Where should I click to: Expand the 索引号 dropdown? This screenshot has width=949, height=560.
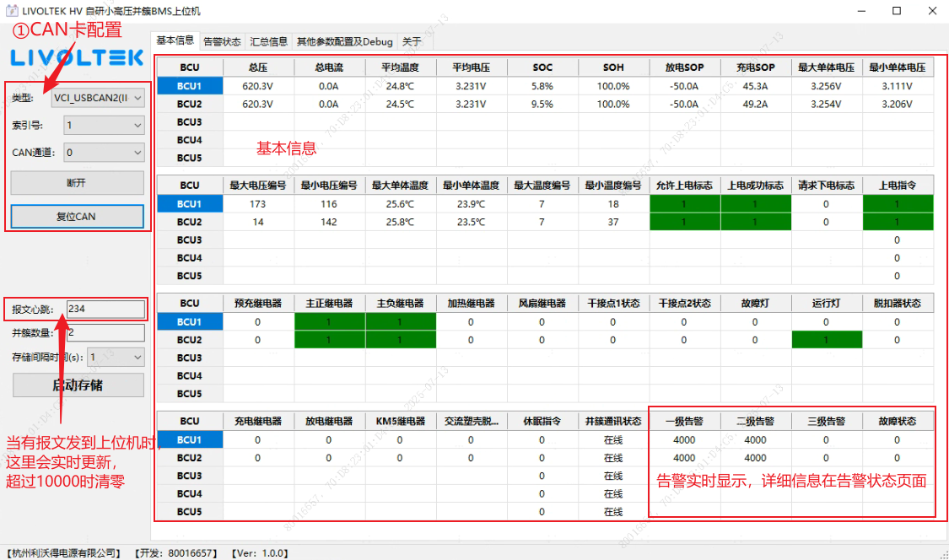tap(137, 126)
